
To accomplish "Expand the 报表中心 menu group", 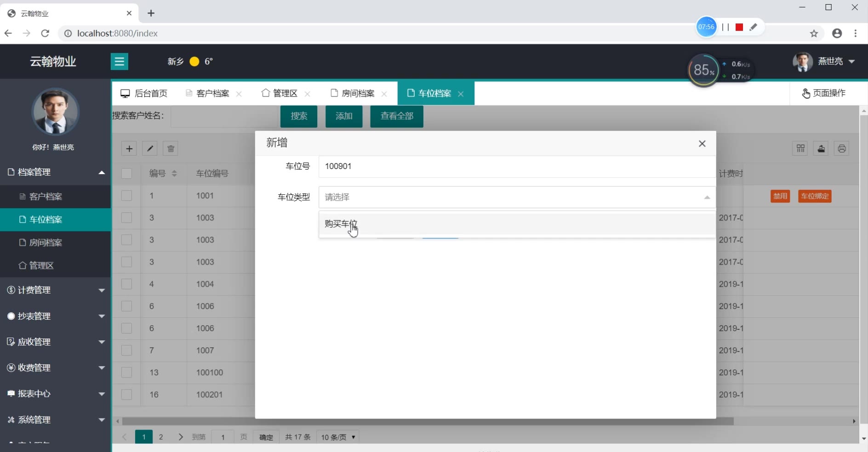I will 55,394.
